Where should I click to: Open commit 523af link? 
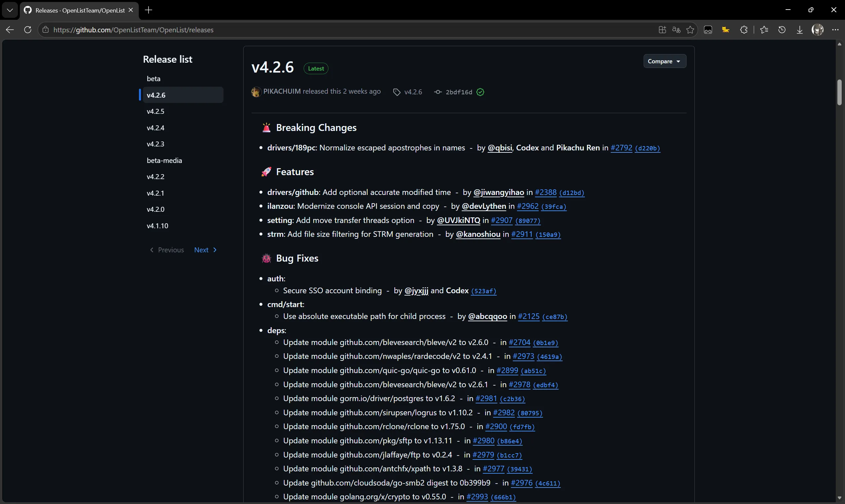tap(484, 291)
